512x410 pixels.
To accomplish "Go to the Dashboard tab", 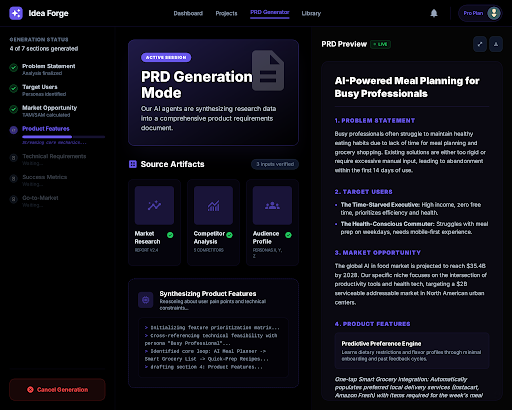I will [188, 13].
